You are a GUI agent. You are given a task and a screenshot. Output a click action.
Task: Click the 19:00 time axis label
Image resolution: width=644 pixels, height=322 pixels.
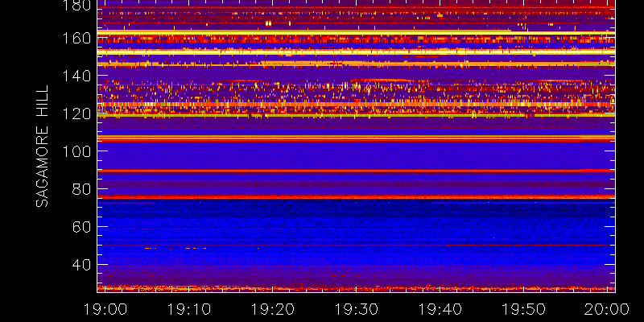pos(105,309)
